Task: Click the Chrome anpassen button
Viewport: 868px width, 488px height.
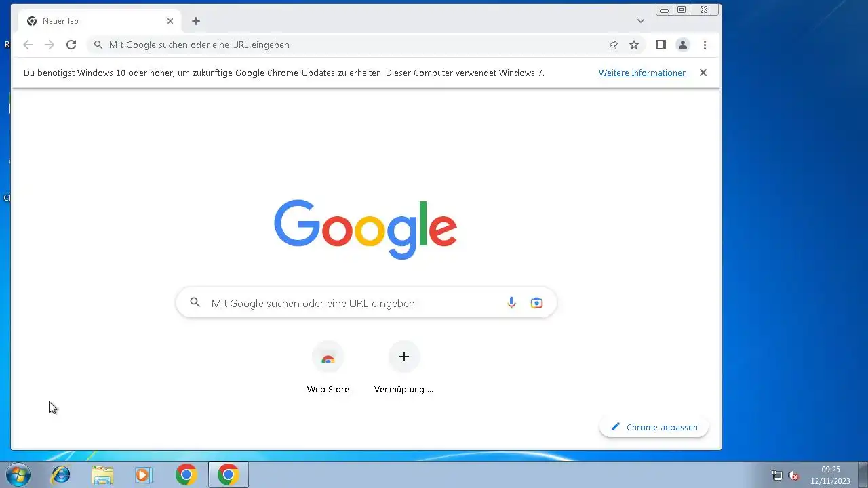Action: click(x=654, y=427)
